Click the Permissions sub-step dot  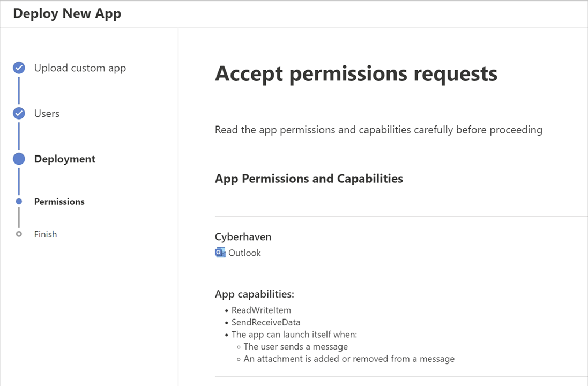(19, 202)
